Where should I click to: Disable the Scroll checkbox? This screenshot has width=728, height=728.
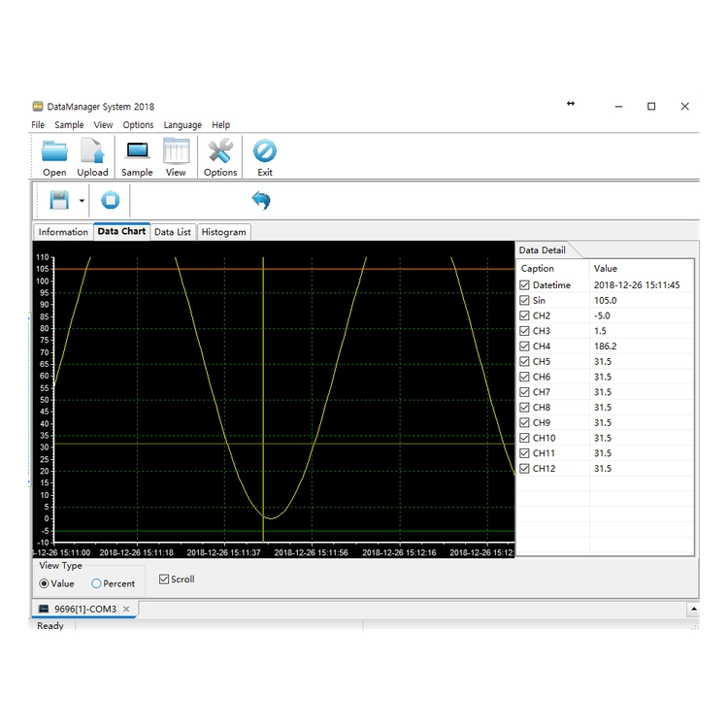click(x=164, y=579)
